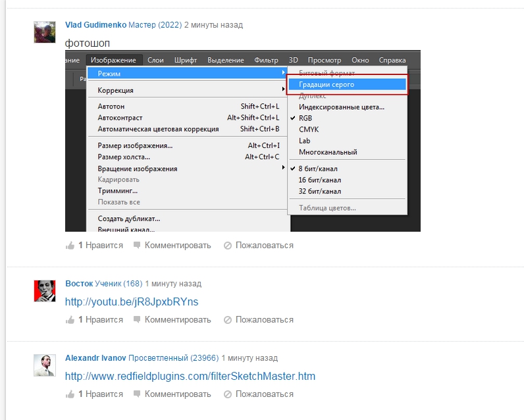The width and height of the screenshot is (524, 420).
Task: Click report icon under Alexandr Ivanov's answer
Action: (x=228, y=394)
